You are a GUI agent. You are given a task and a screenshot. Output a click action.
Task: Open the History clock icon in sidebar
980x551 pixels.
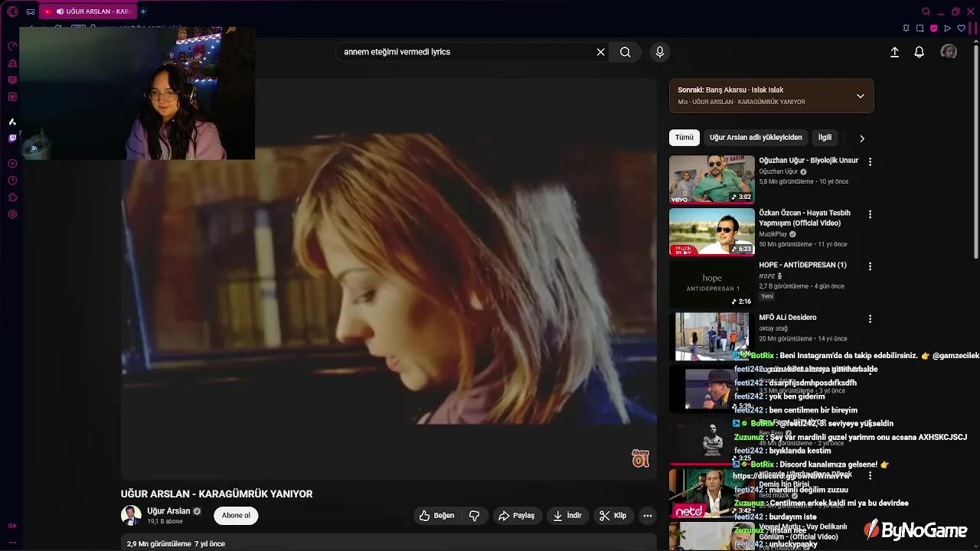12,181
